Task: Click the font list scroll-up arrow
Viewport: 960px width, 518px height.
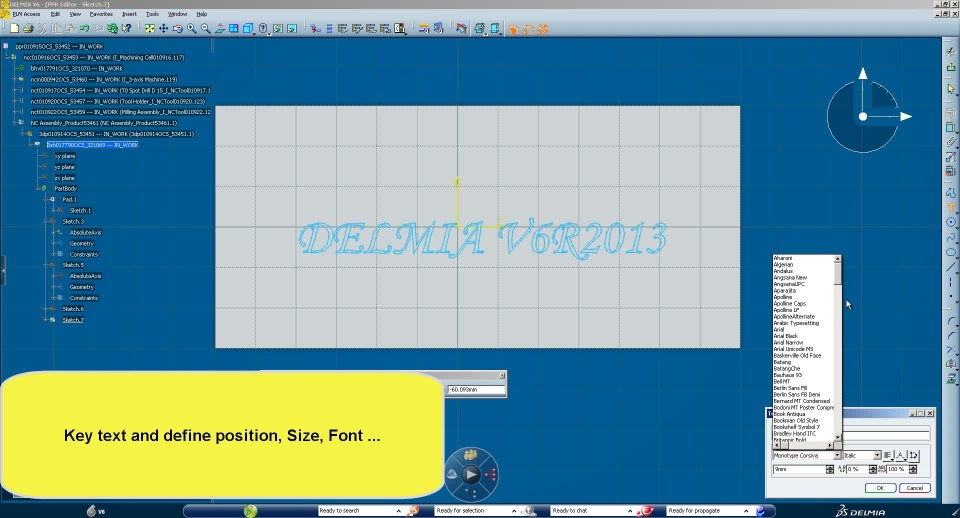Action: [838, 259]
